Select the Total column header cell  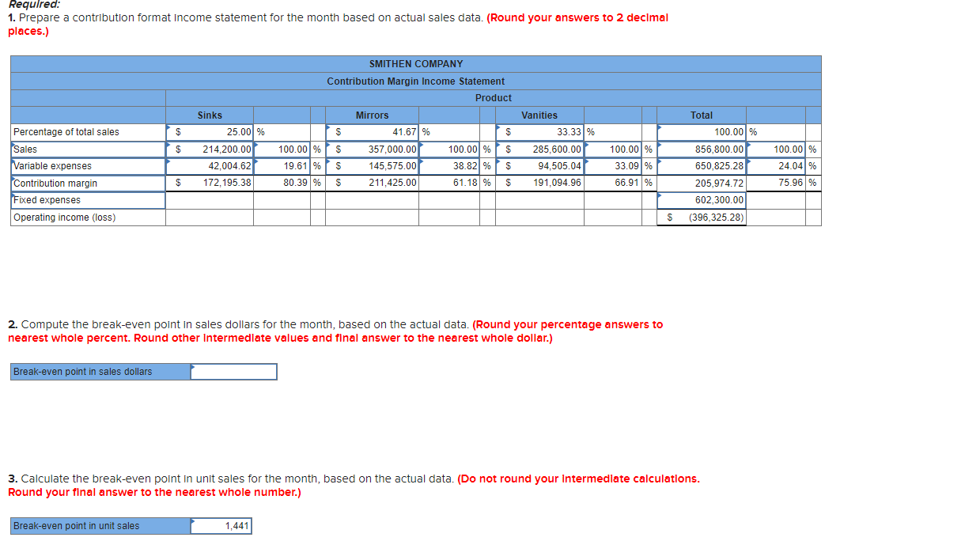702,115
